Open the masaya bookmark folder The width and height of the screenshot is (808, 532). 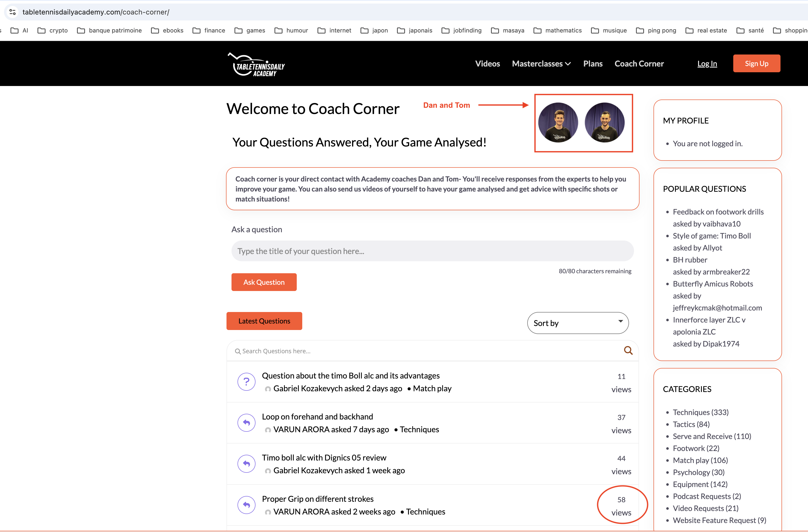pyautogui.click(x=507, y=30)
